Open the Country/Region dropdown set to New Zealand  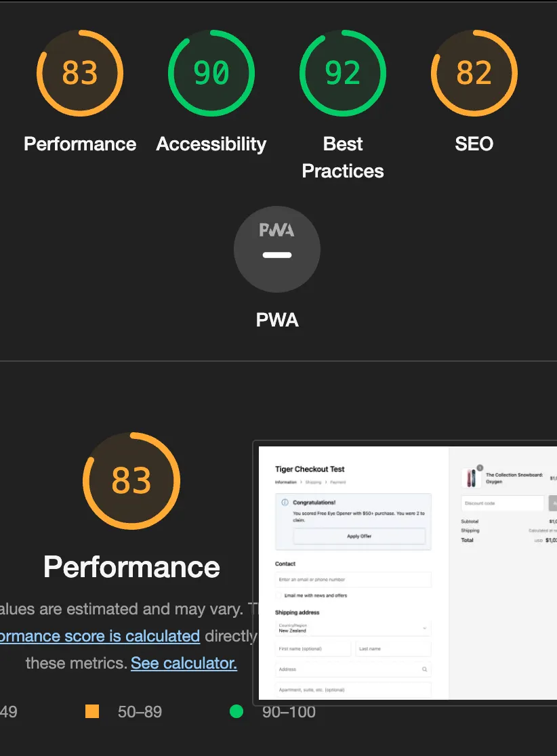[352, 629]
